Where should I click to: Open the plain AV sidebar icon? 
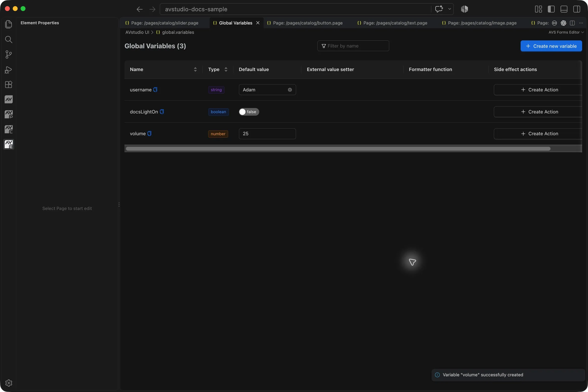coord(9,99)
